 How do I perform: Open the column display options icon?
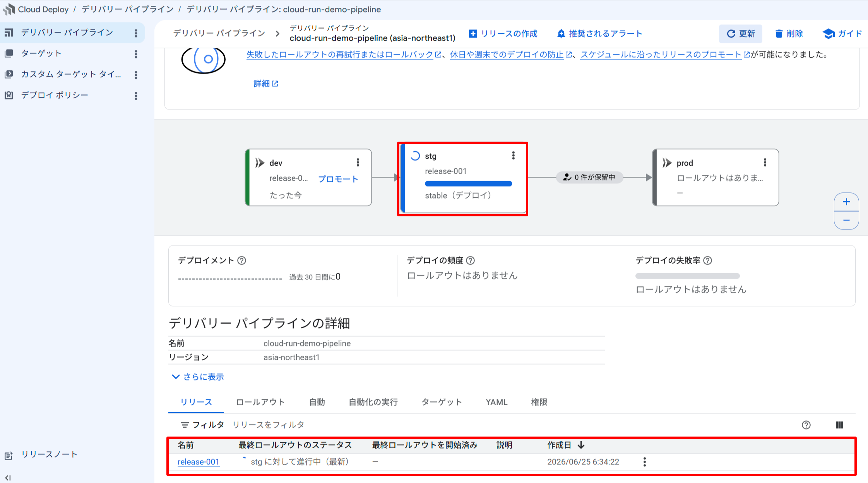839,425
